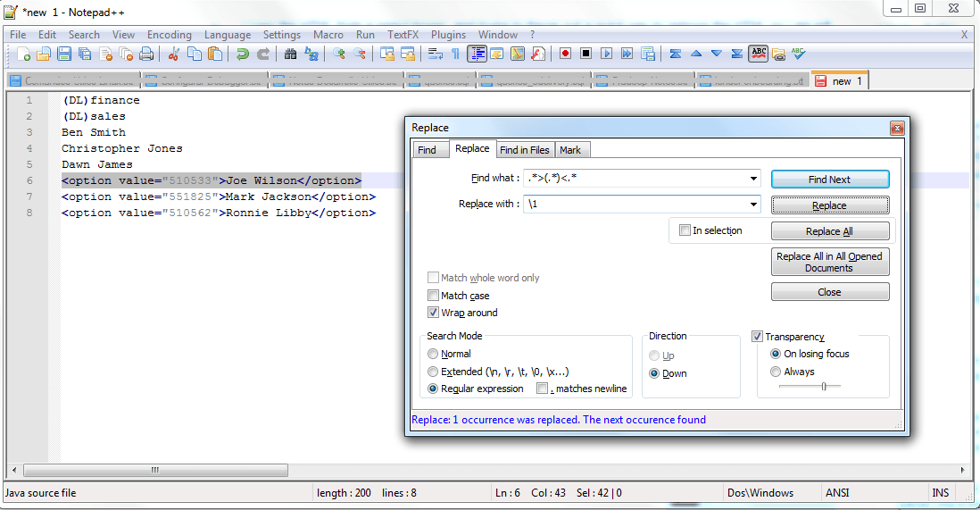Toggle the spell check ABC icon

coord(759,54)
